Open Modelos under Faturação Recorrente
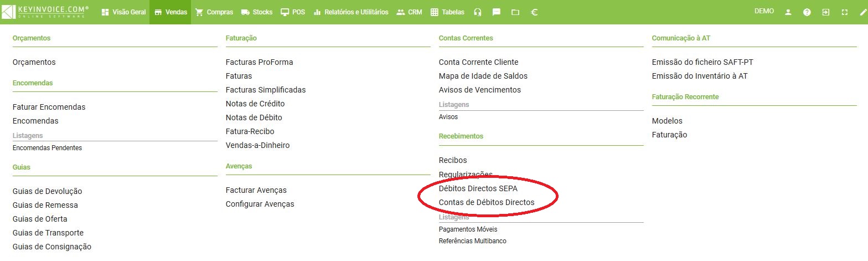The height and width of the screenshot is (261, 868). [x=667, y=121]
